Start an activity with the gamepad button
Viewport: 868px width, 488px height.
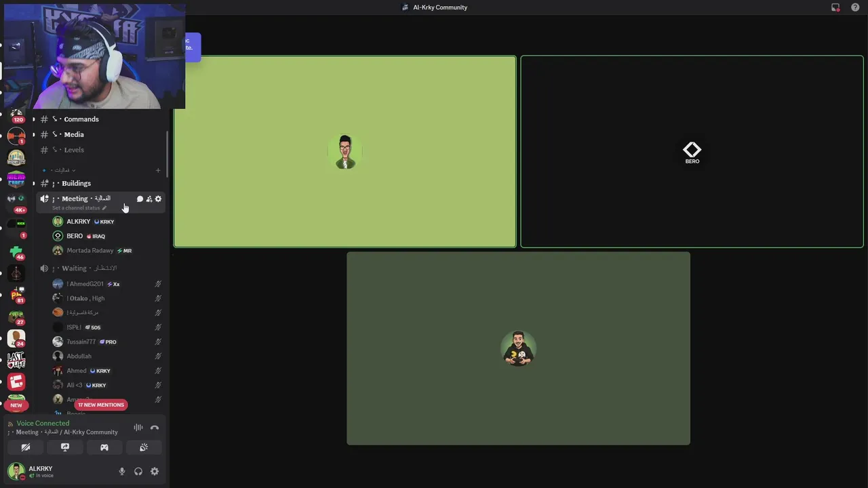click(104, 447)
